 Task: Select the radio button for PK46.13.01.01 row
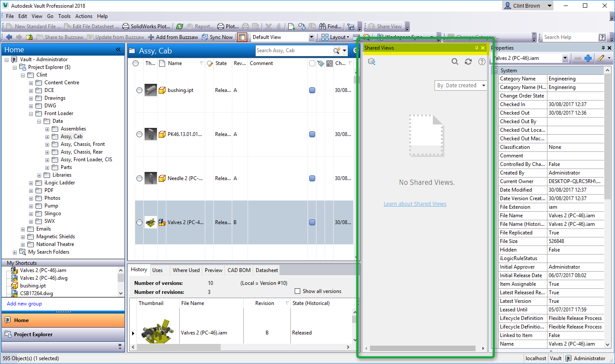click(x=139, y=134)
